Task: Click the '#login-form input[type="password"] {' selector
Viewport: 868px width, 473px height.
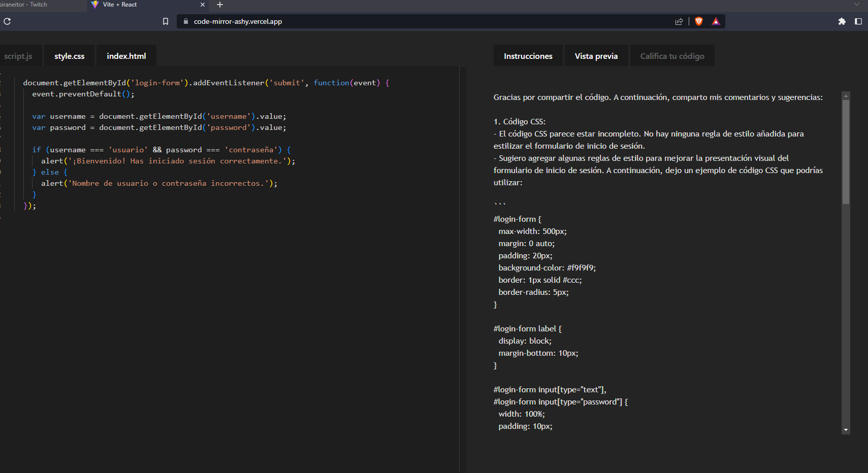Action: pyautogui.click(x=561, y=402)
